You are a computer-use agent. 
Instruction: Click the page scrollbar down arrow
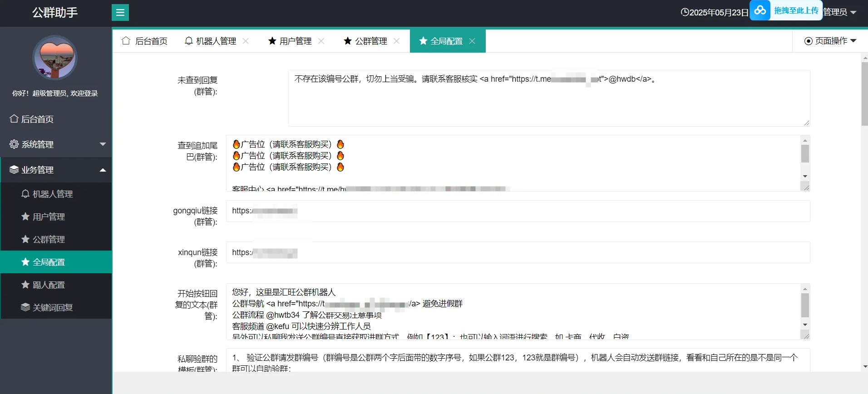tap(864, 367)
